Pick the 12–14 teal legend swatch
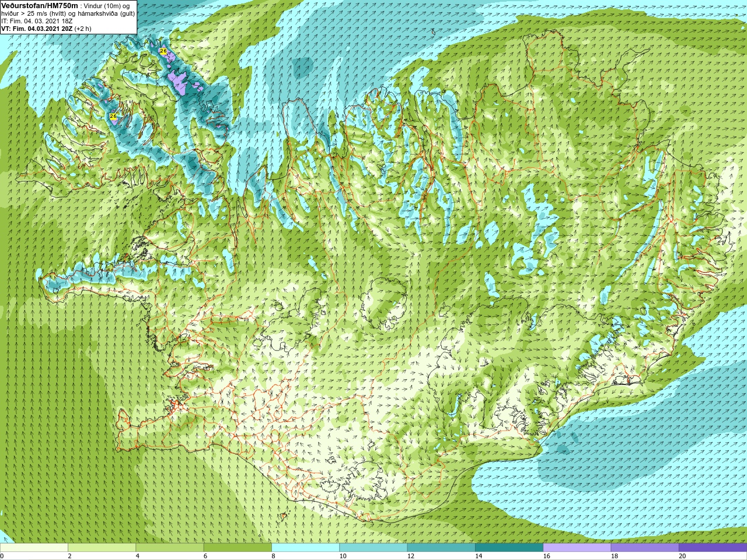Viewport: 747px width, 560px height. pyautogui.click(x=441, y=548)
